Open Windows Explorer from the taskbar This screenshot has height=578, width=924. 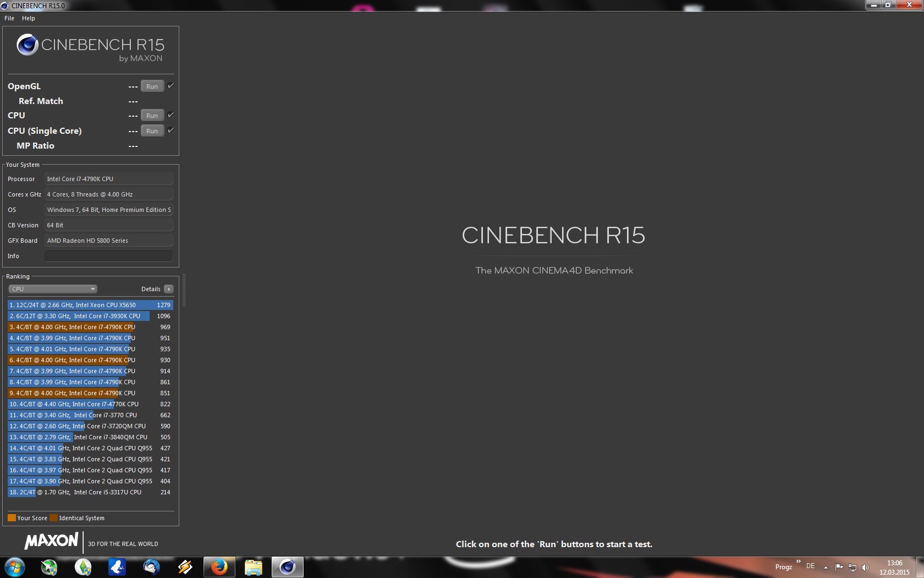click(253, 567)
